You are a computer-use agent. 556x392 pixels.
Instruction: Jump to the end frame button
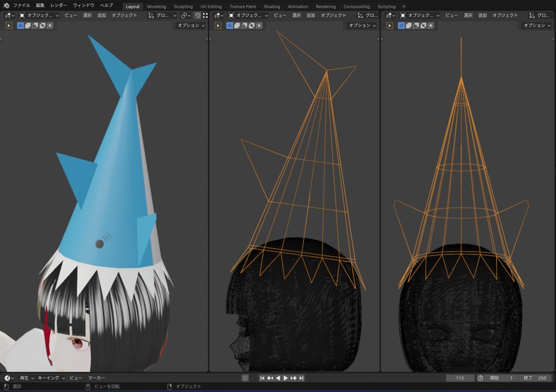tap(301, 378)
